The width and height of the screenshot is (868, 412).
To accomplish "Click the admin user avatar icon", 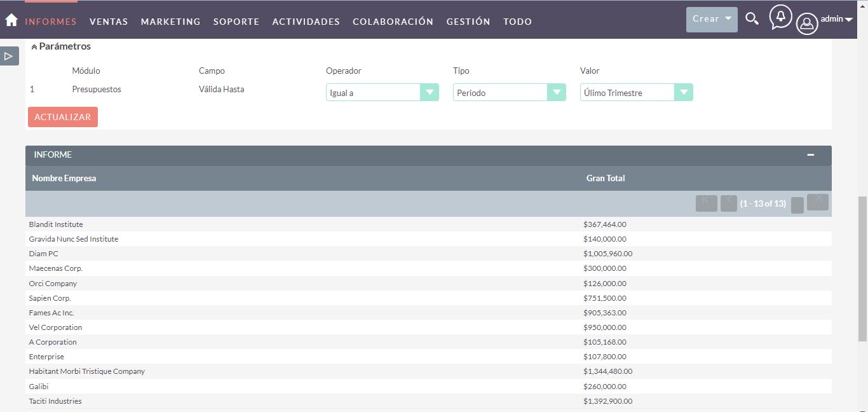I will (x=806, y=24).
